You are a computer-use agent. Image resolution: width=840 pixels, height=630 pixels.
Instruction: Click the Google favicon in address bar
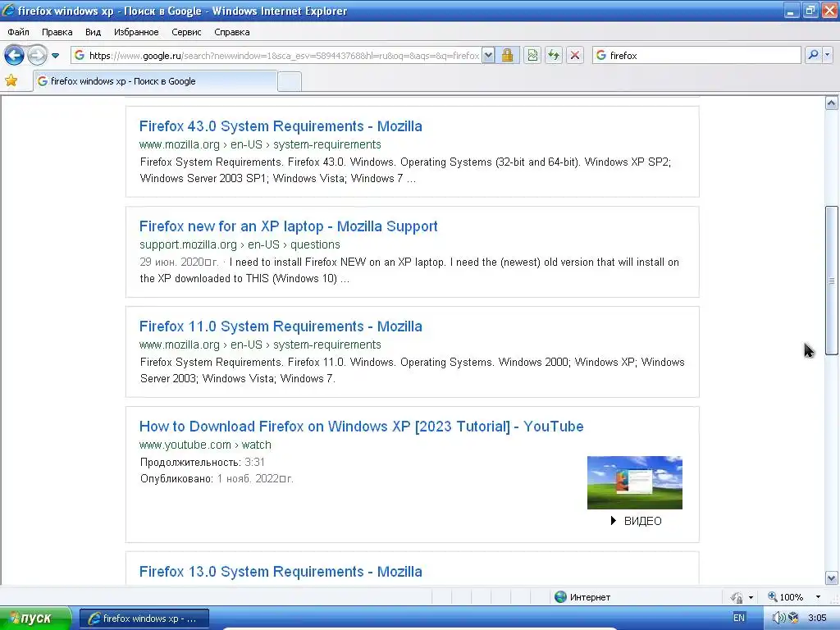tap(80, 55)
